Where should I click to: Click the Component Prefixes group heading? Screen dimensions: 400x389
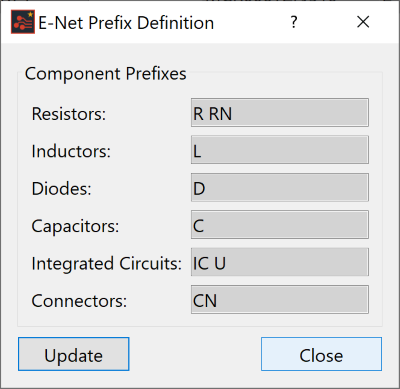106,74
